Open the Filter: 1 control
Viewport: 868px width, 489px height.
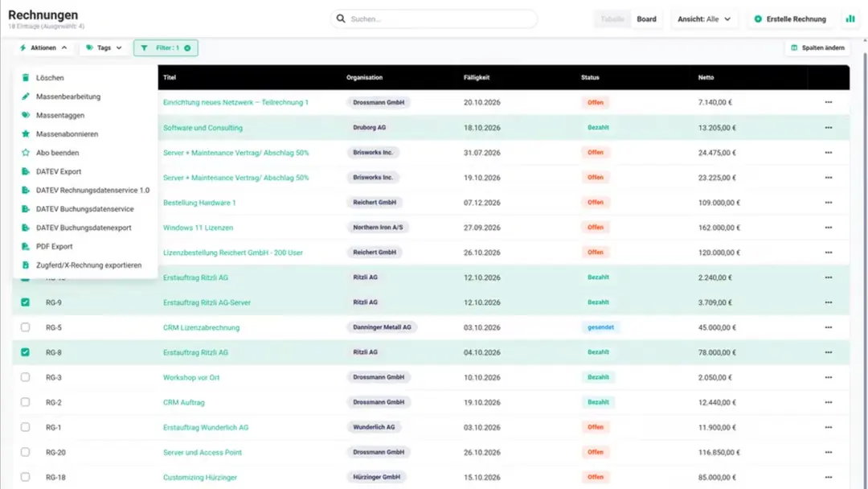point(165,48)
